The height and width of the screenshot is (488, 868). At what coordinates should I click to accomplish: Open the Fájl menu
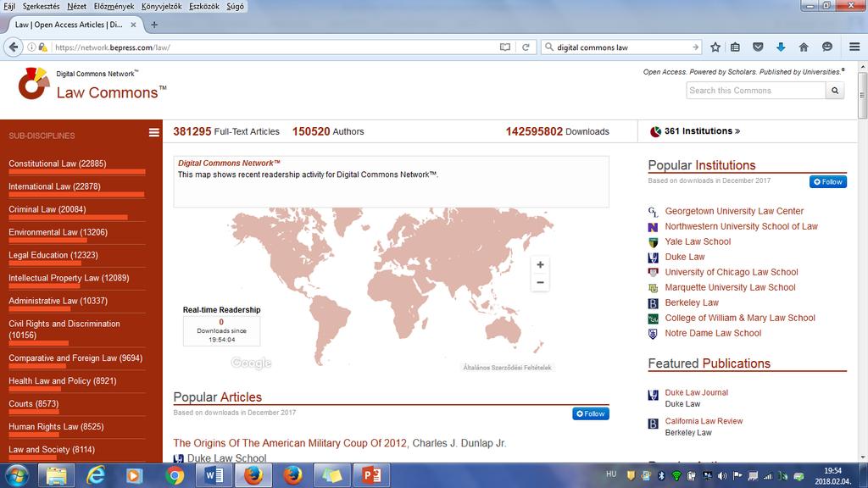(9, 6)
